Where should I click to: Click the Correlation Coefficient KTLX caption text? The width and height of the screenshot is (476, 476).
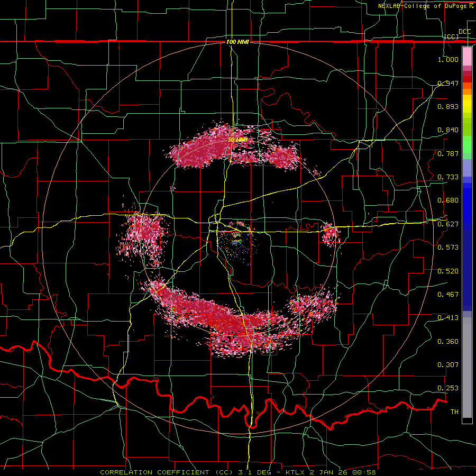click(237, 472)
